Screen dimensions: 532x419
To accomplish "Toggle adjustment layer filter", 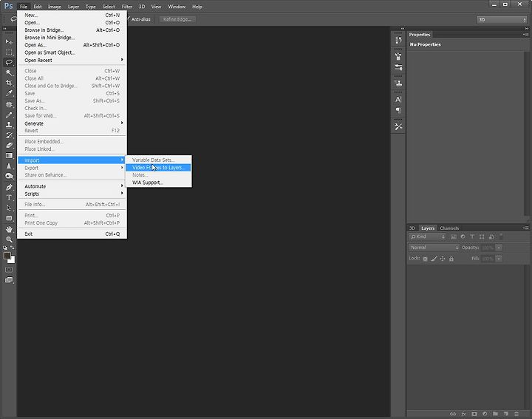I will click(x=463, y=236).
